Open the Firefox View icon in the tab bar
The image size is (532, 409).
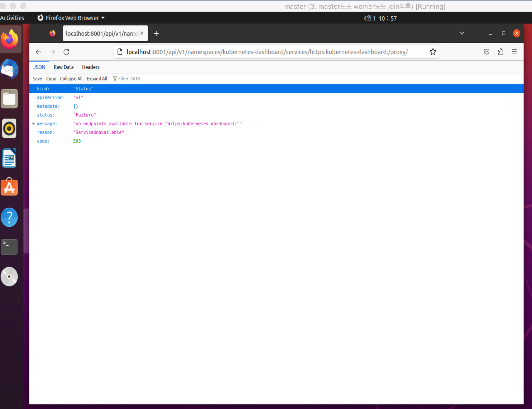[52, 33]
